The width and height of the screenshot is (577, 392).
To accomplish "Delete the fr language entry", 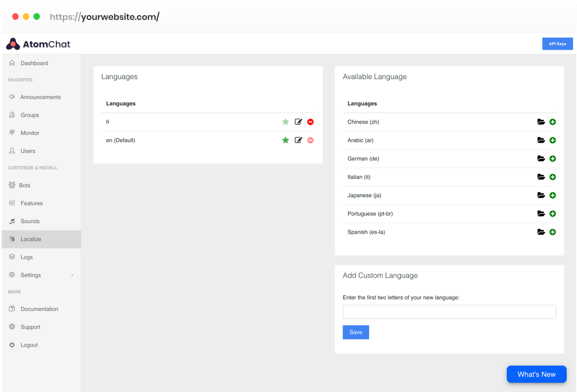I will tap(310, 122).
